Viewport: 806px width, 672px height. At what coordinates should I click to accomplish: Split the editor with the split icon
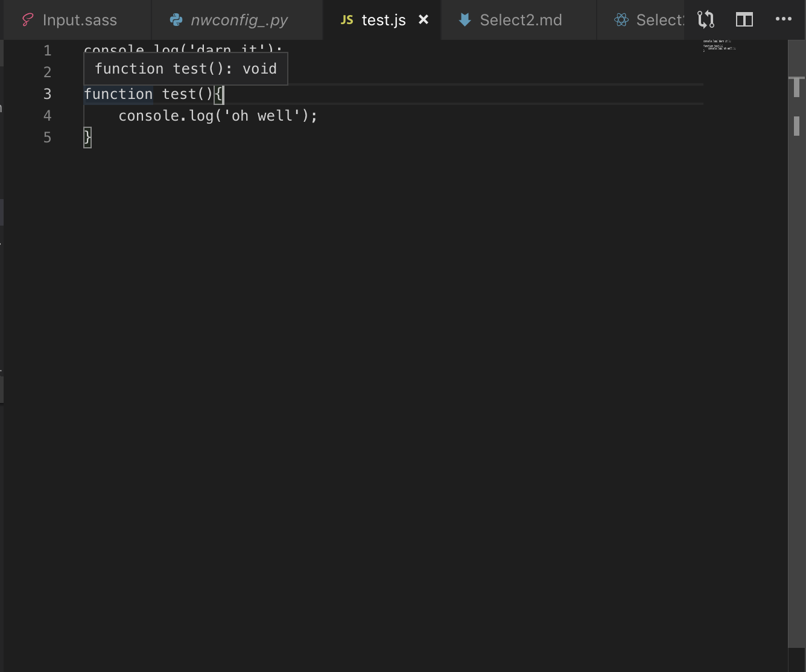coord(744,20)
